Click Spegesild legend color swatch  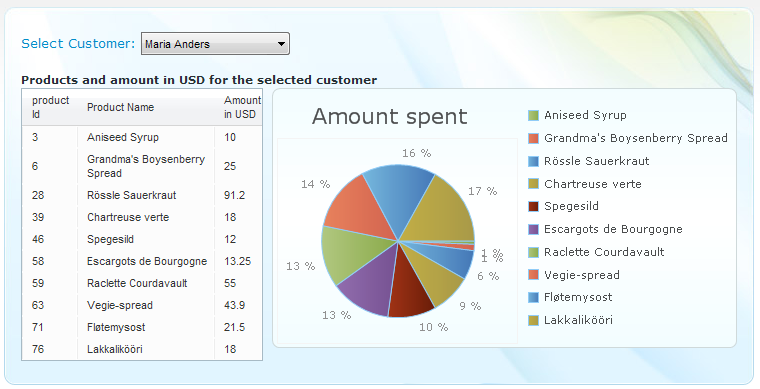533,206
